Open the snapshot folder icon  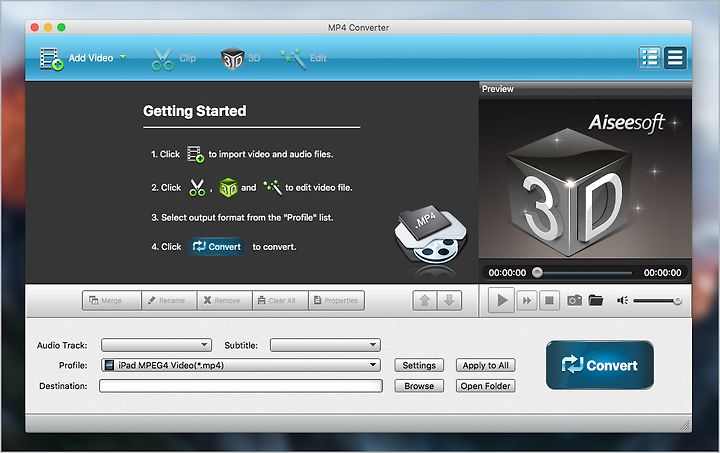pyautogui.click(x=596, y=300)
